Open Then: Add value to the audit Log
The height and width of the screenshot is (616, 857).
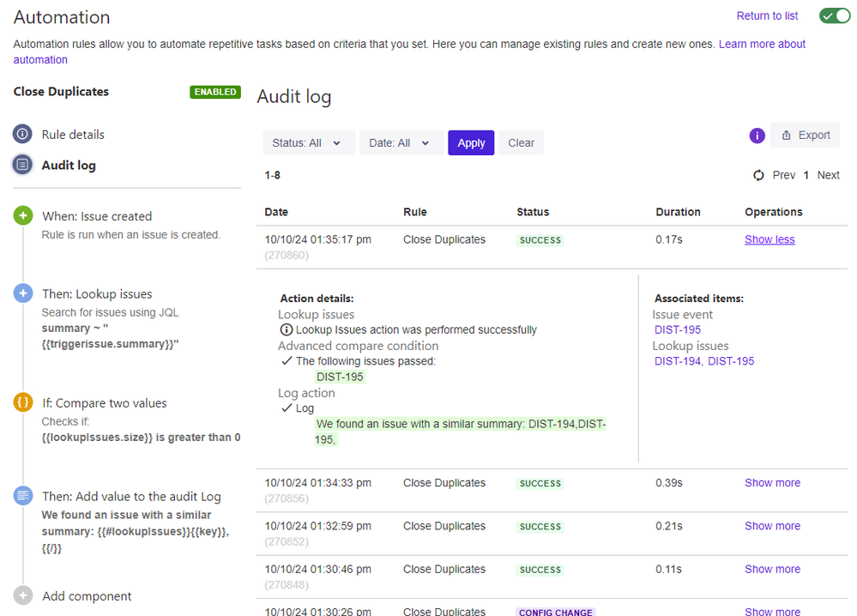[x=131, y=497]
